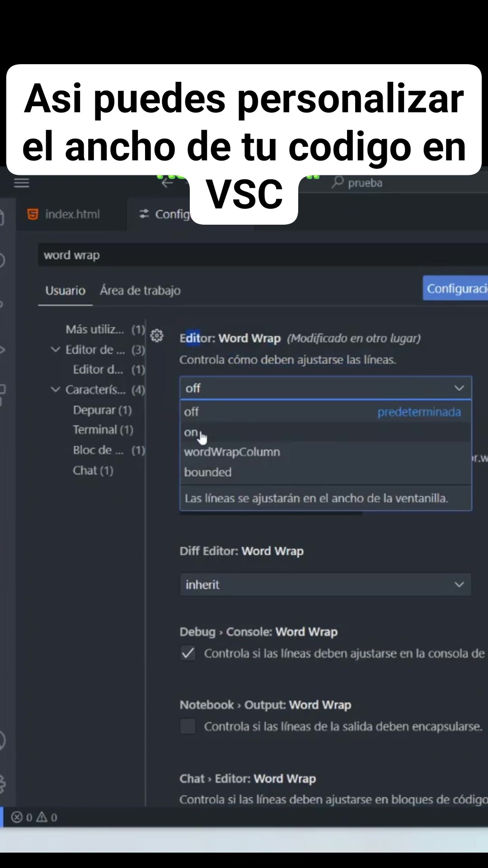This screenshot has height=868, width=488.
Task: Click the predeterminada label in dropdown
Action: 419,412
